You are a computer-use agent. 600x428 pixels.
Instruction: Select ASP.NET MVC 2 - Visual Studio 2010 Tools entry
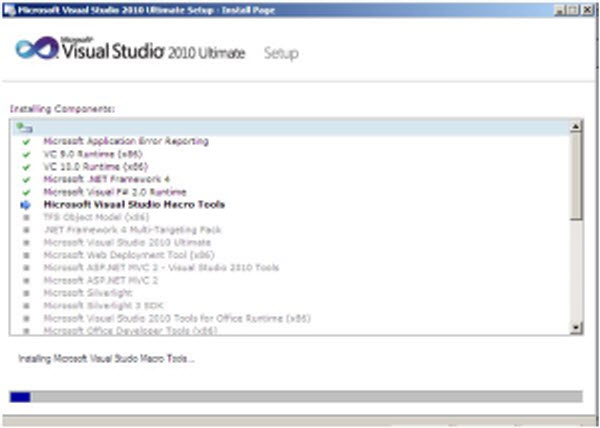(161, 268)
